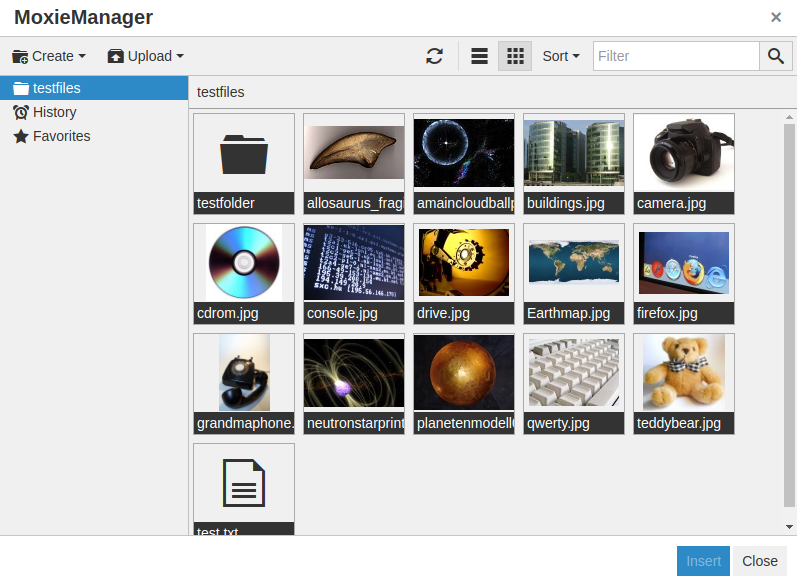Click the search magnifier icon
The width and height of the screenshot is (797, 586).
(776, 56)
